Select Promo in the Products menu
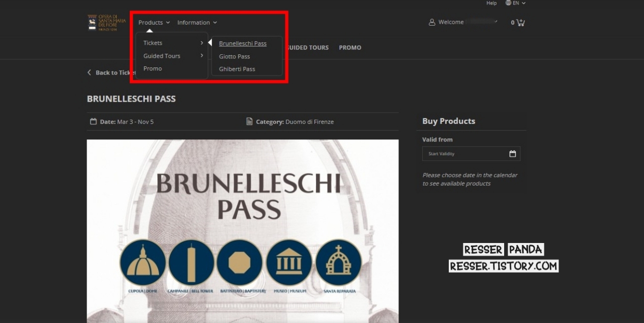Screen dimensions: 644x323 pos(152,68)
